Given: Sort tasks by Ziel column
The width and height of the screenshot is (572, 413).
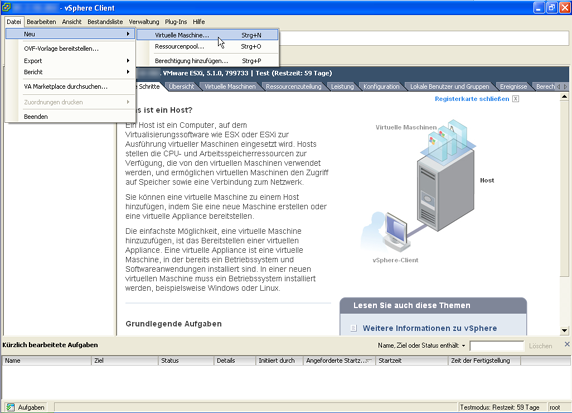Looking at the screenshot, I should pyautogui.click(x=125, y=360).
